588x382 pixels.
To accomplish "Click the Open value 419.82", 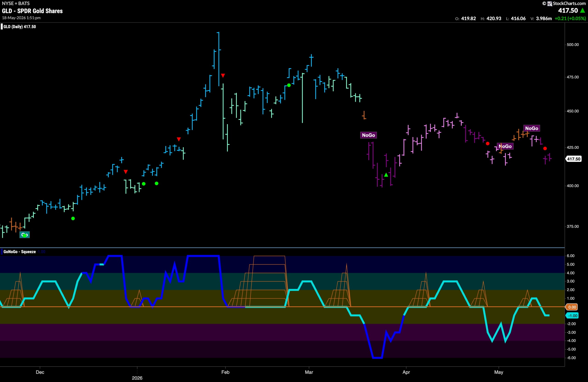I will (x=468, y=19).
